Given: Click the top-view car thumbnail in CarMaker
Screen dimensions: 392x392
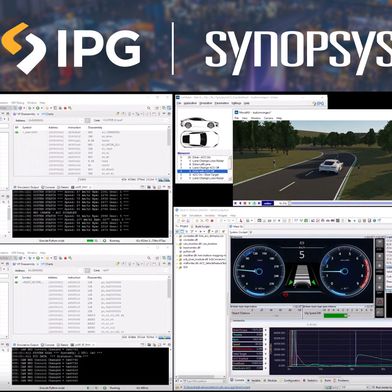Looking at the screenshot, I should tap(199, 138).
